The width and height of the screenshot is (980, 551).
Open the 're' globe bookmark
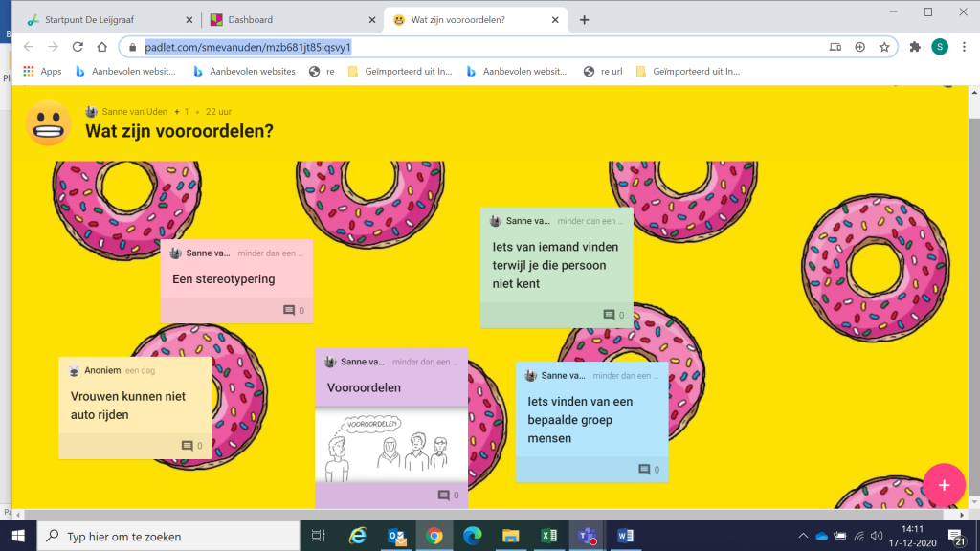point(322,71)
